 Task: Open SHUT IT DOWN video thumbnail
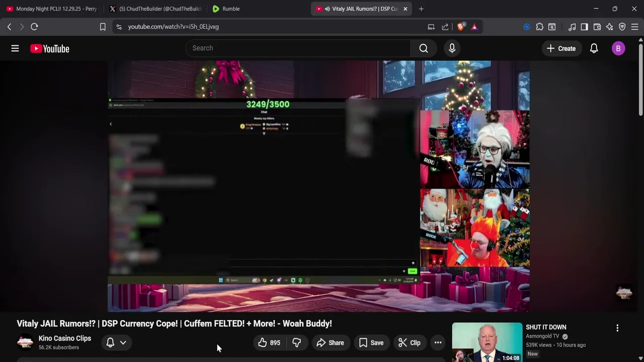pyautogui.click(x=487, y=342)
